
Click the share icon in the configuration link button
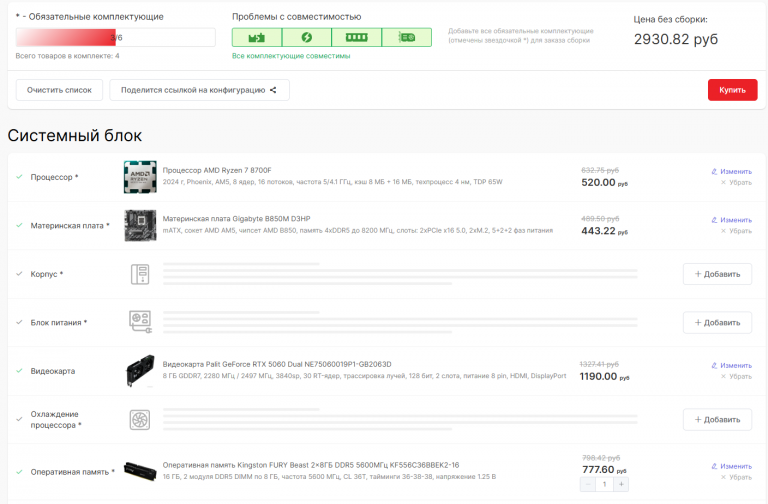273,90
